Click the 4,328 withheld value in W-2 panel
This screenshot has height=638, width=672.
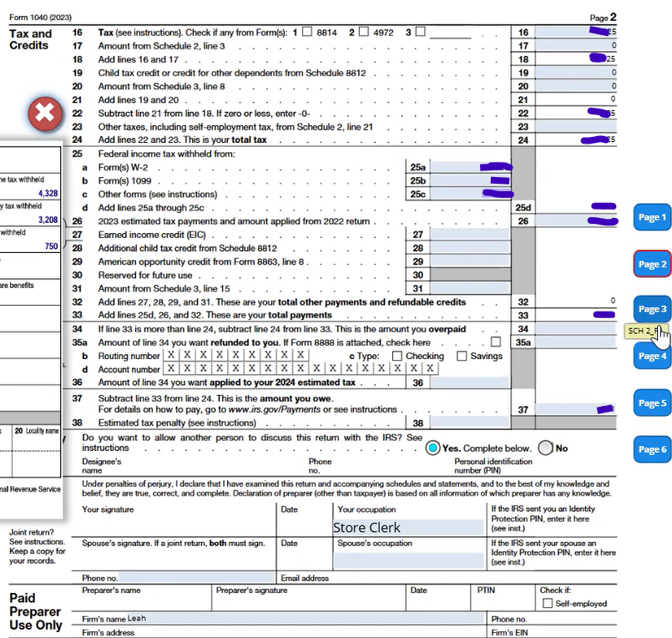point(48,194)
